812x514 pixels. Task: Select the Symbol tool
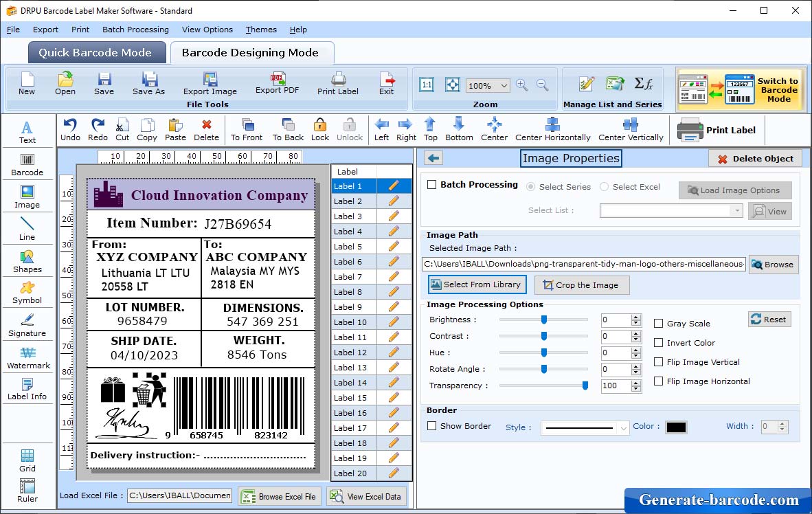27,293
